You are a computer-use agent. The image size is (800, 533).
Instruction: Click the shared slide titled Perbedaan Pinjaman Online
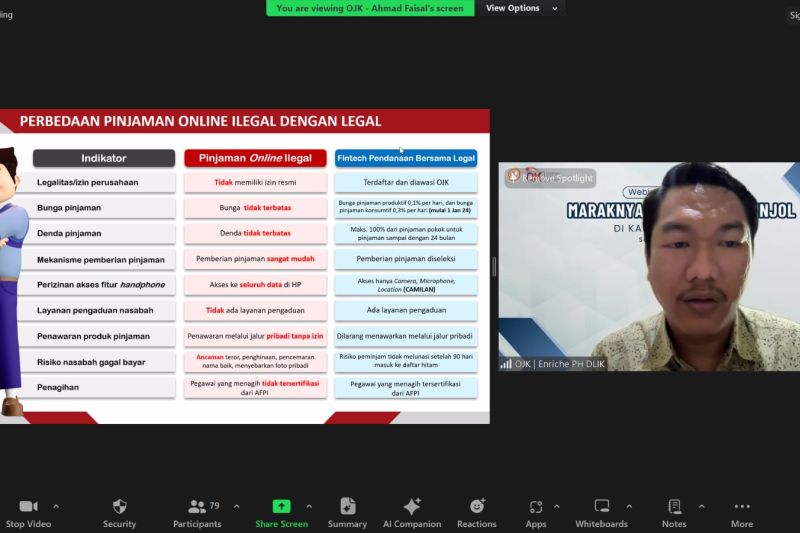pyautogui.click(x=245, y=266)
